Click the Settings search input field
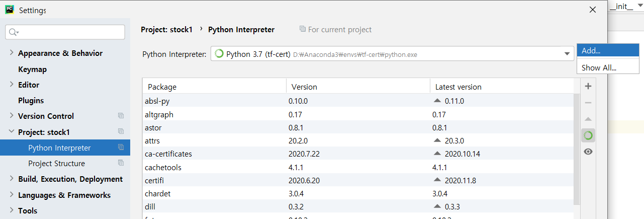The image size is (644, 219). [x=65, y=32]
